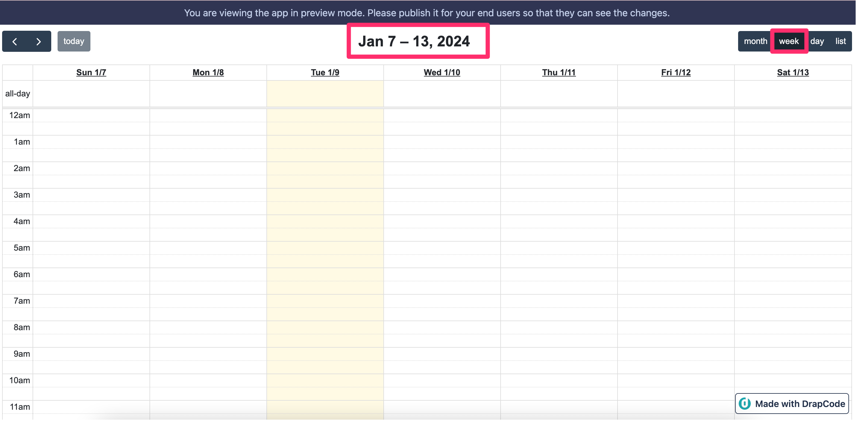Click the Today button
The image size is (868, 432).
click(73, 40)
